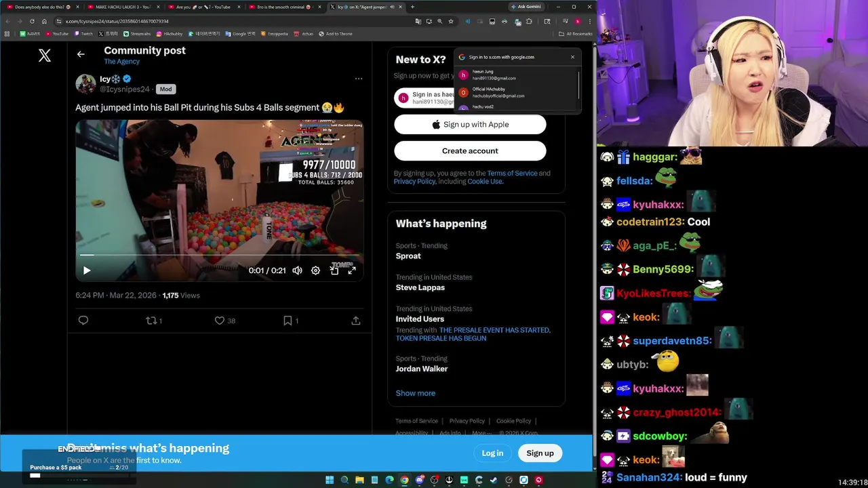Open the Streamlabs bookmark
The image size is (868, 488).
137,34
